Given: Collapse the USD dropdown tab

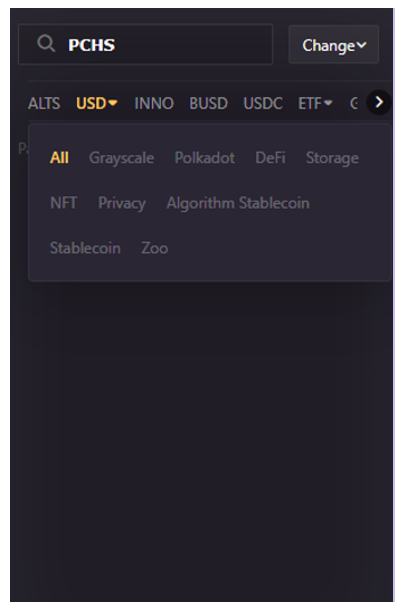Looking at the screenshot, I should point(97,103).
